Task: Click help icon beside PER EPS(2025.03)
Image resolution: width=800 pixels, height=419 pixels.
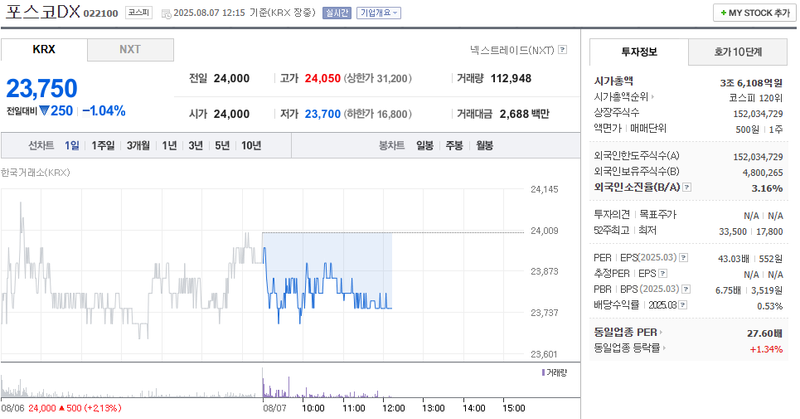Action: point(684,258)
